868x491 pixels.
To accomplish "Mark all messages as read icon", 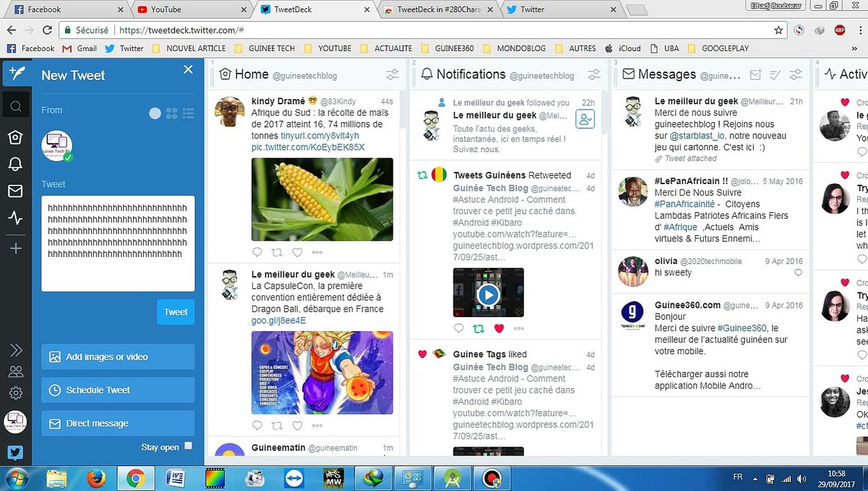I will (775, 75).
